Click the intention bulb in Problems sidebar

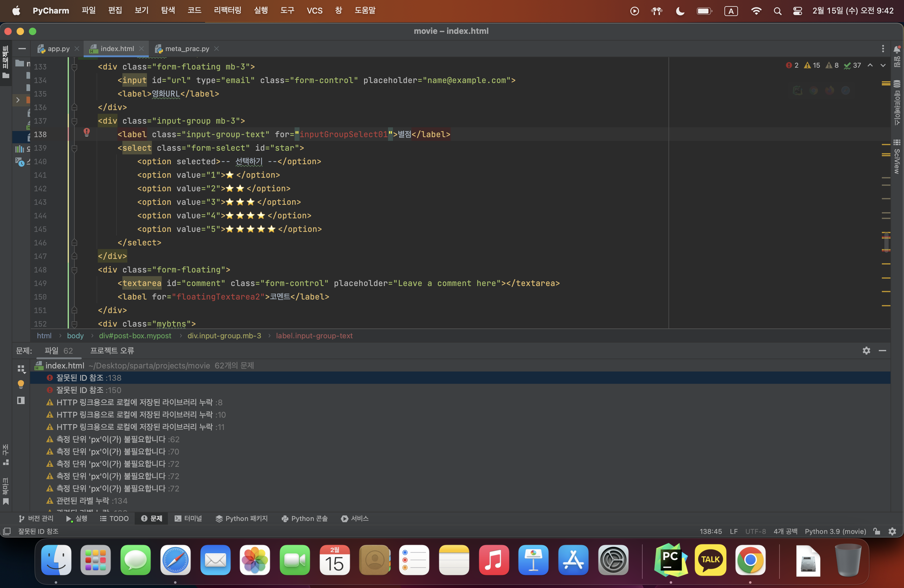point(21,384)
